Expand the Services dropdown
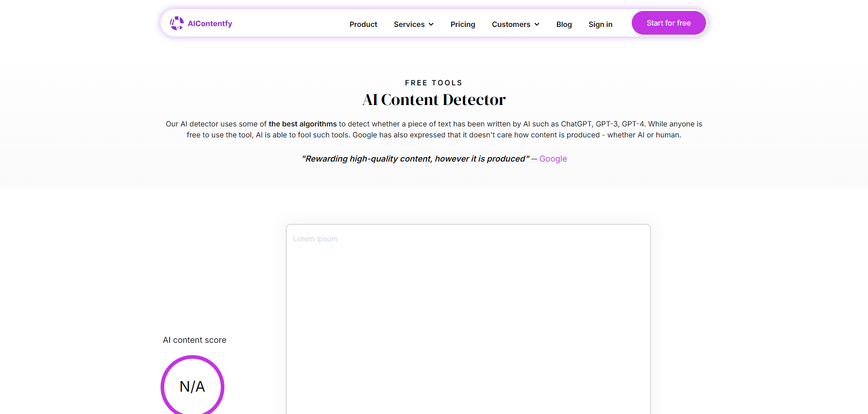 pos(409,24)
